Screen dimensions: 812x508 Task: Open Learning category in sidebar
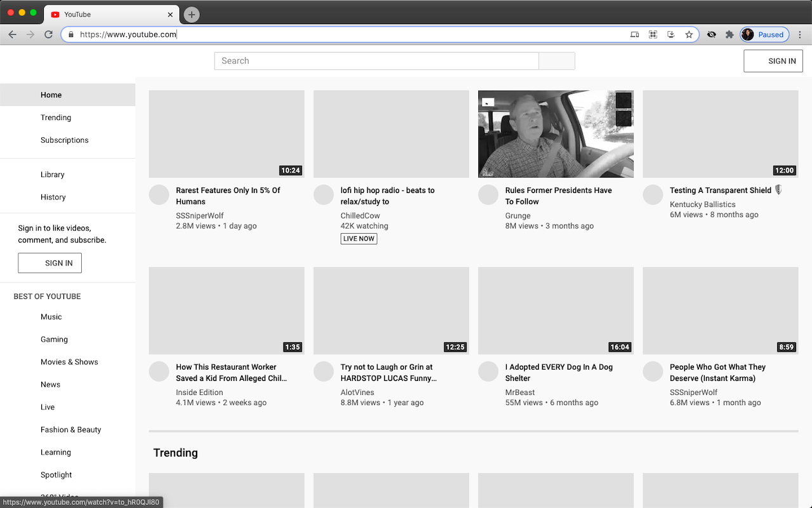coord(67,453)
